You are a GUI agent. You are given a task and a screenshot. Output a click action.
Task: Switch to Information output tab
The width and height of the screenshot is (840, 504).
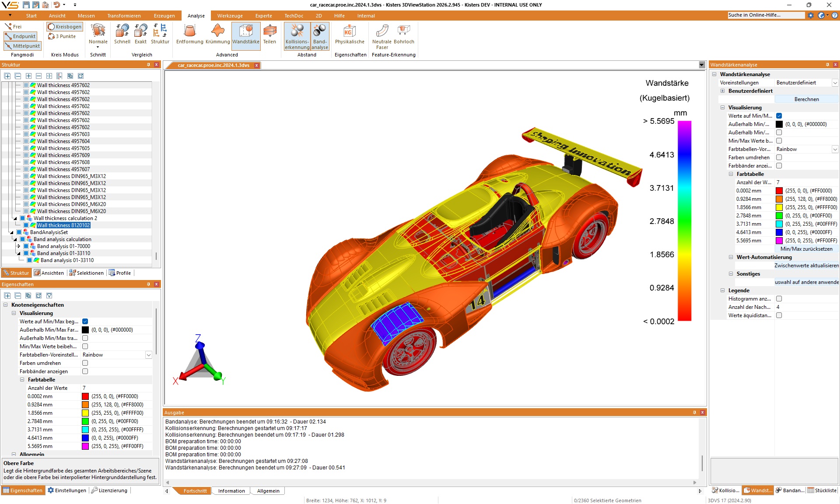(x=231, y=491)
